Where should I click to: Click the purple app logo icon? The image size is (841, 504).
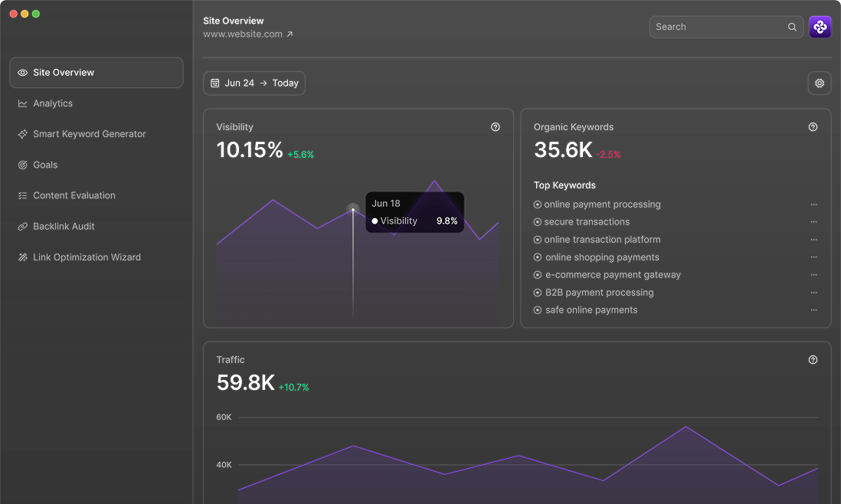tap(820, 27)
